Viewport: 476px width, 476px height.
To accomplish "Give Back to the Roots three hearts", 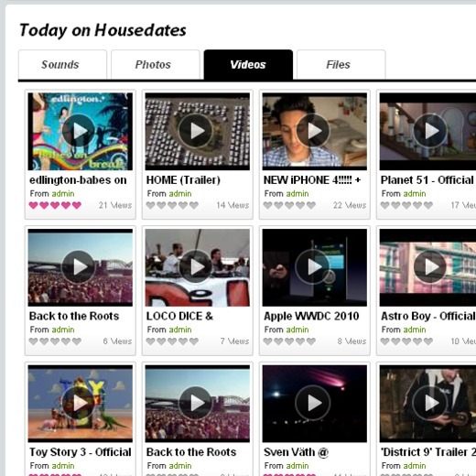I will click(x=55, y=341).
